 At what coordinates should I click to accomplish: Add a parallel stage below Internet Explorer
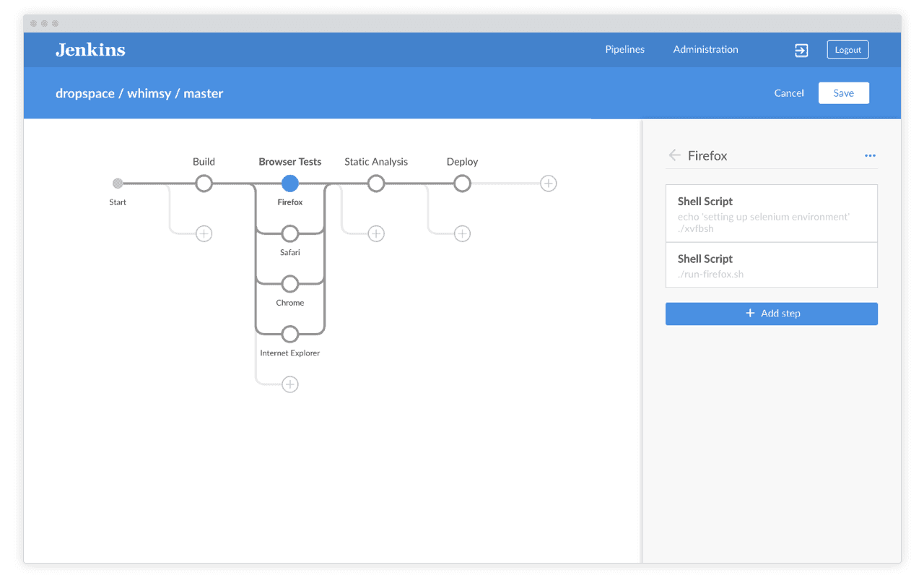pos(290,384)
